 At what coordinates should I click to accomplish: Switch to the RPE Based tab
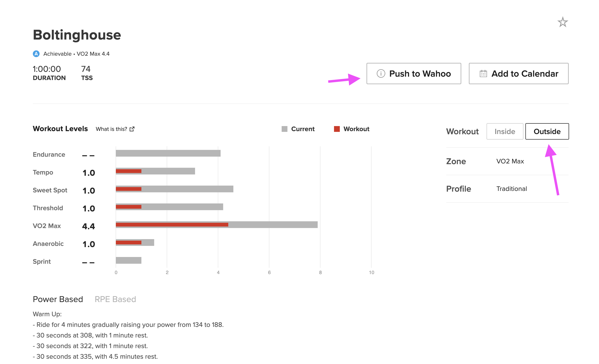(x=115, y=299)
